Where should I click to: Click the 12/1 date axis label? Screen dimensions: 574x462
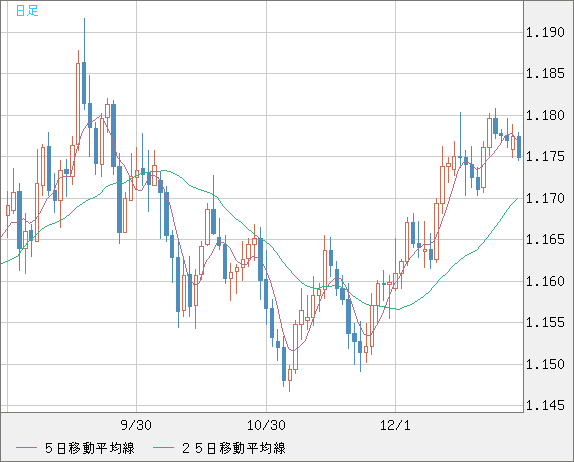point(395,425)
